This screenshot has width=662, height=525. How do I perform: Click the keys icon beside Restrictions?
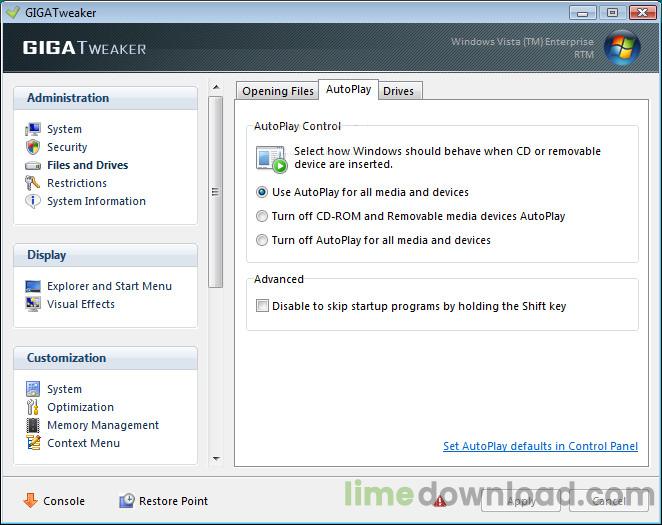[33, 183]
